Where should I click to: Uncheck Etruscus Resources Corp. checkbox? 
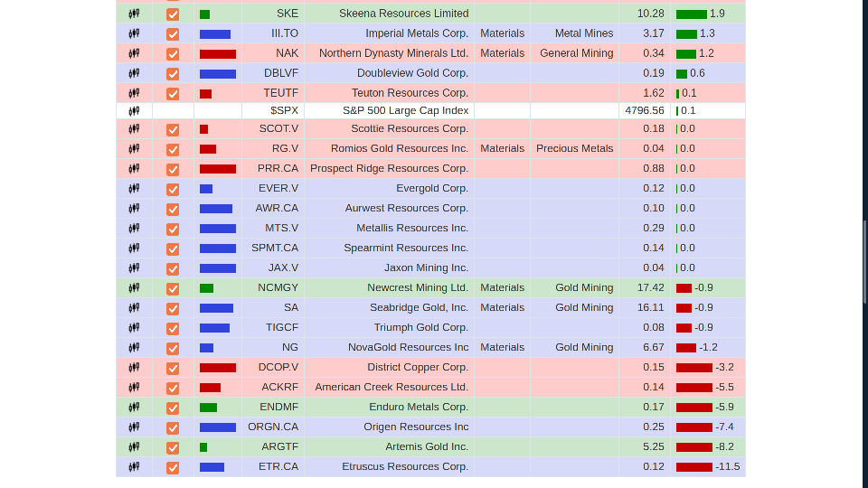click(x=173, y=468)
